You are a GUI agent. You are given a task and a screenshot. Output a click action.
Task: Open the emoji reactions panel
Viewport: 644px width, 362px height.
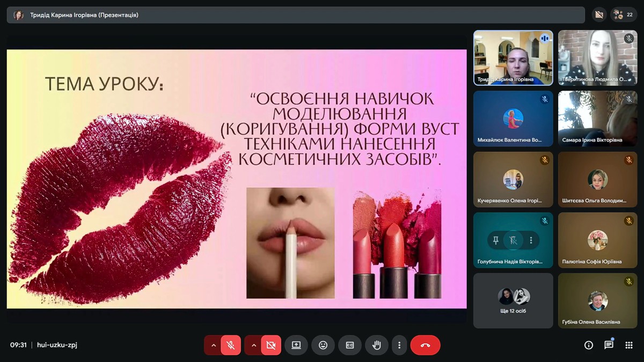(x=323, y=345)
